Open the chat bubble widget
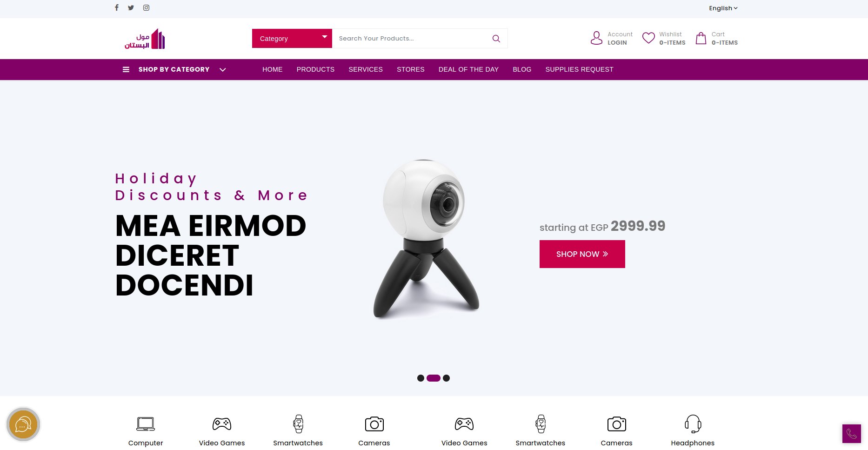 tap(23, 424)
